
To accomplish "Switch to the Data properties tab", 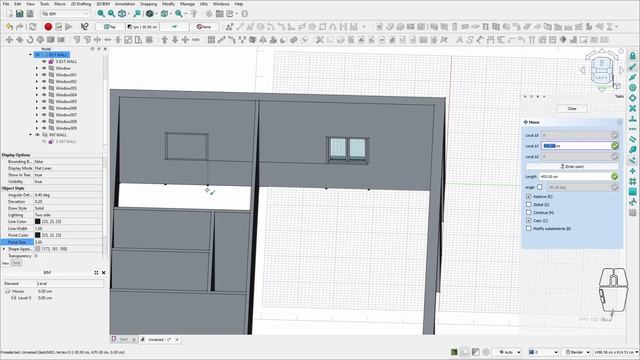I will point(16,263).
